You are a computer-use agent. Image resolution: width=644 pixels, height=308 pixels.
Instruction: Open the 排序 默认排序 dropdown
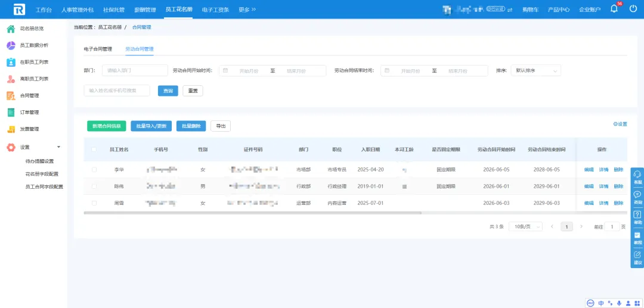click(535, 70)
